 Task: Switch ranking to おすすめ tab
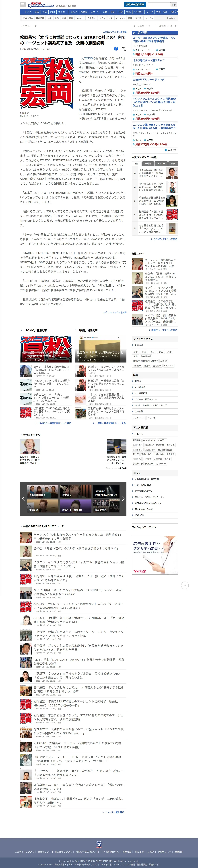pos(161,163)
